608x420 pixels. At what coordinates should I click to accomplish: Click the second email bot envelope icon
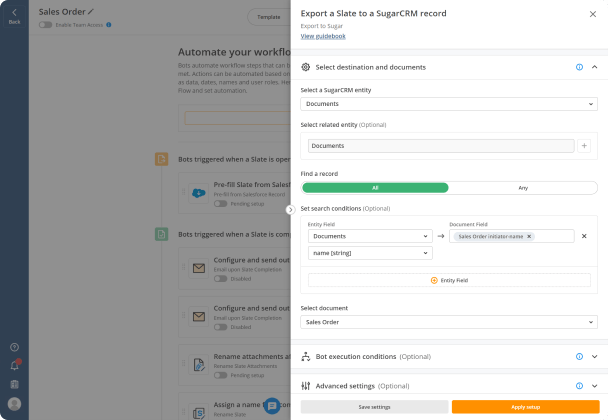click(x=199, y=316)
